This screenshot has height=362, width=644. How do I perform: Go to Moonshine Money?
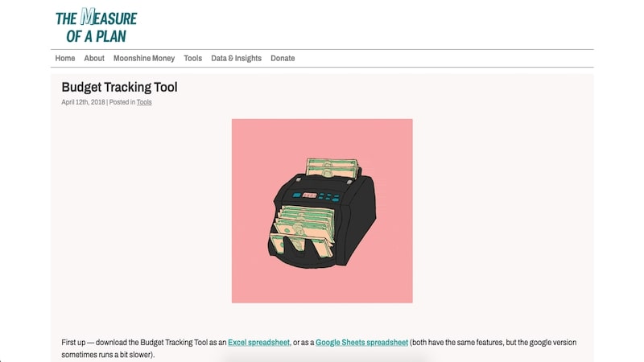(144, 58)
